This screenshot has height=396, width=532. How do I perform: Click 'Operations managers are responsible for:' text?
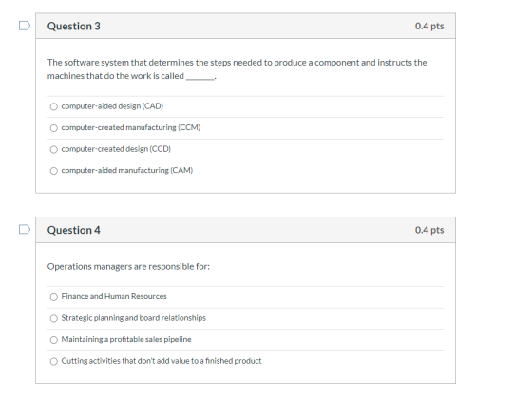128,267
